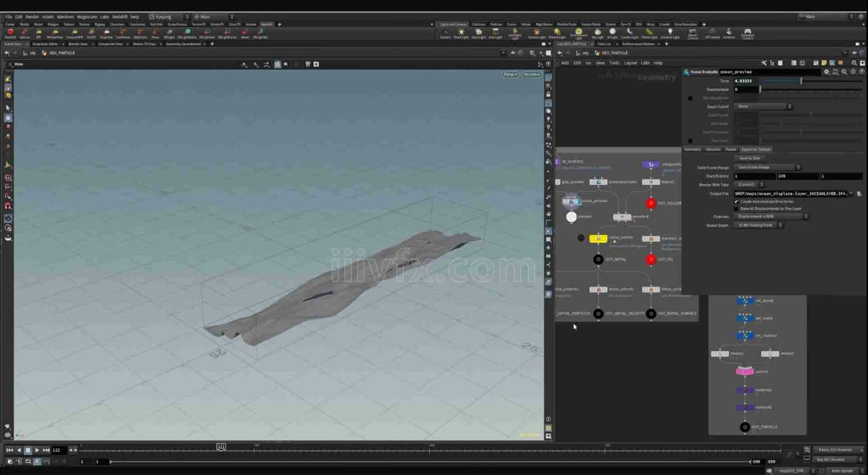Click the Ambient Light shelf tool

coord(670,34)
